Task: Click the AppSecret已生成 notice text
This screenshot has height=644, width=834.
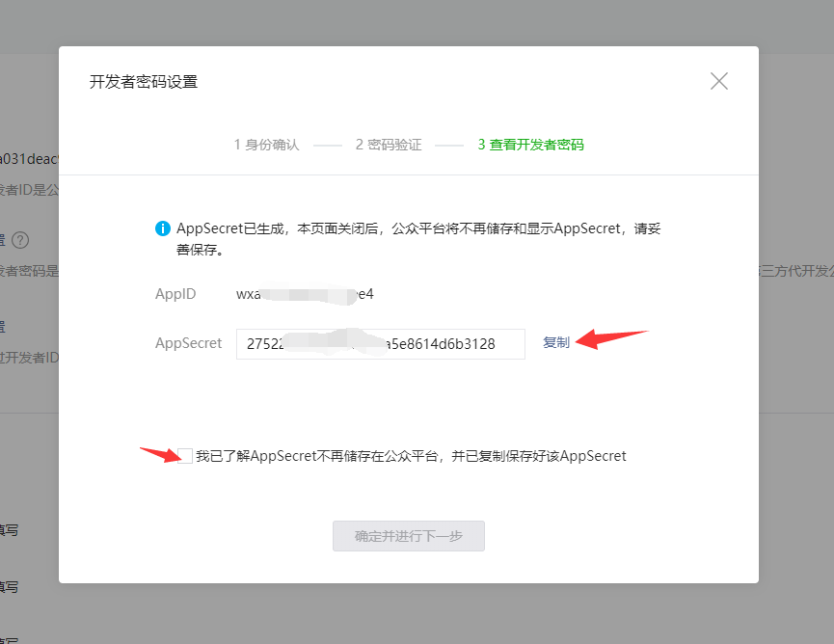Action: [418, 239]
